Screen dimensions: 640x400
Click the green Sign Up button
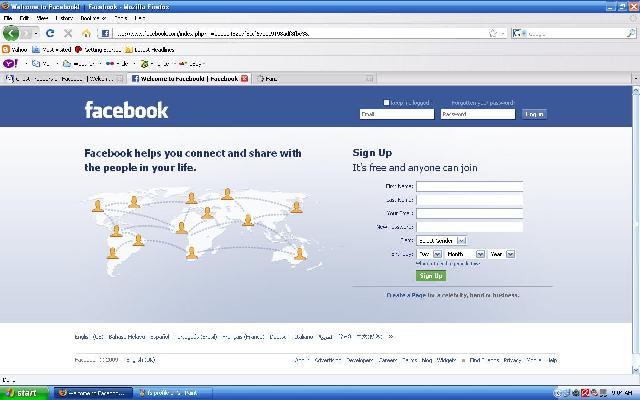431,276
